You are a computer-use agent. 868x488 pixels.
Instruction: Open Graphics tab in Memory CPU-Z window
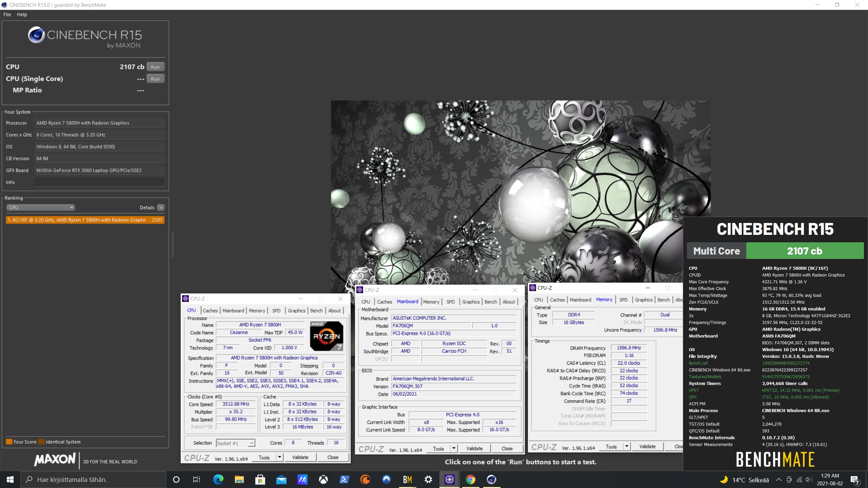pos(644,300)
